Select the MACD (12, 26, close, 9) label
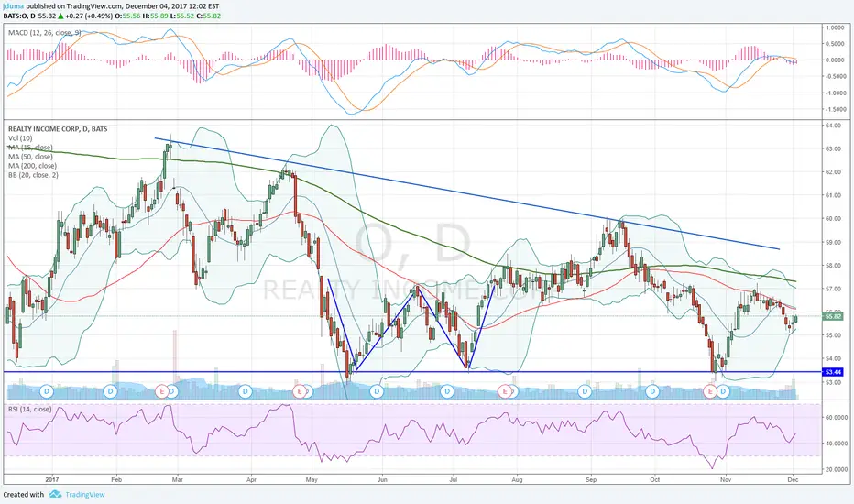Image resolution: width=854 pixels, height=504 pixels. (45, 33)
